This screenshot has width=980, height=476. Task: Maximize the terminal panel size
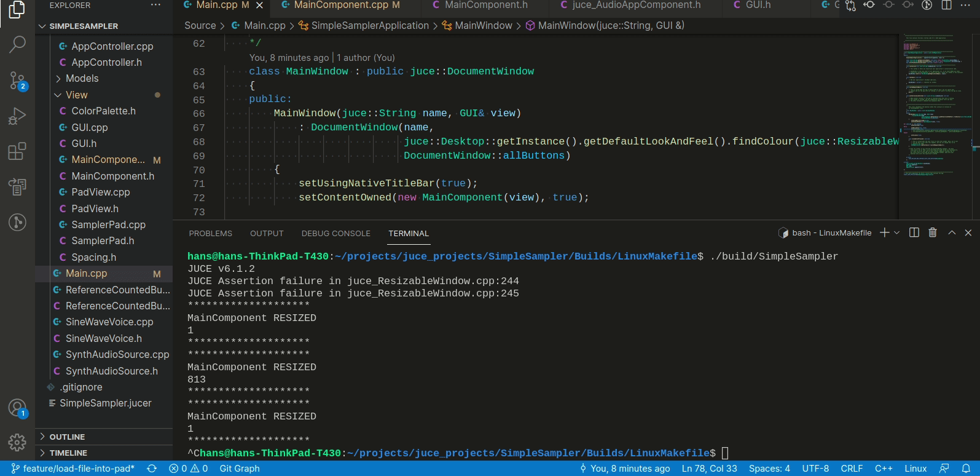point(952,232)
